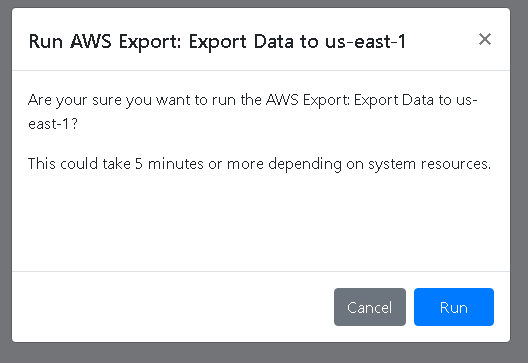
Task: Confirm the export with the Run button
Action: [454, 307]
